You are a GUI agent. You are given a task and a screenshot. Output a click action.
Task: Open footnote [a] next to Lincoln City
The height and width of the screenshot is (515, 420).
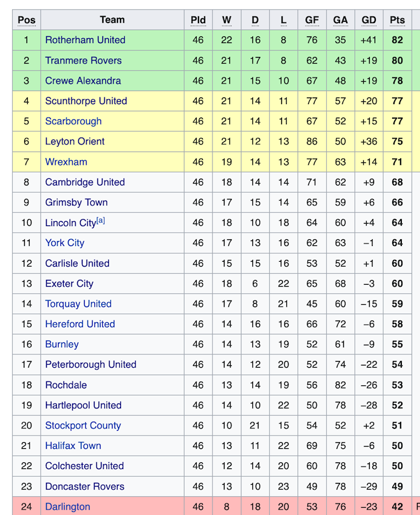100,221
